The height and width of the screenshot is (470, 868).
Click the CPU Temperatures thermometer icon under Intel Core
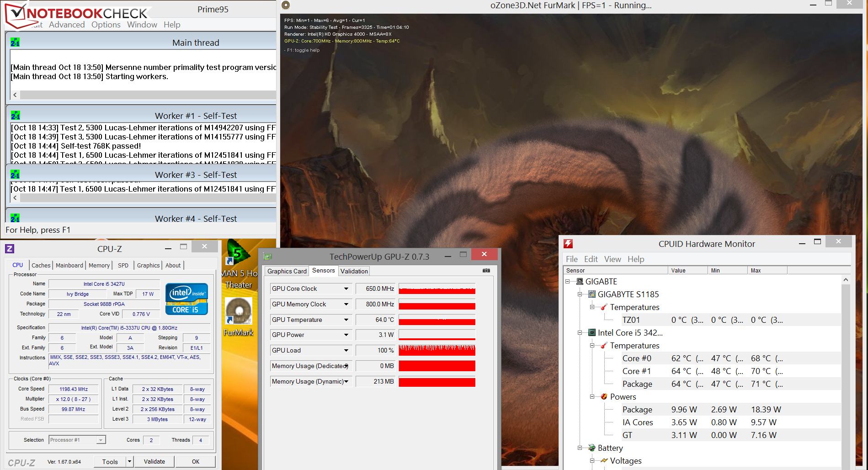604,346
